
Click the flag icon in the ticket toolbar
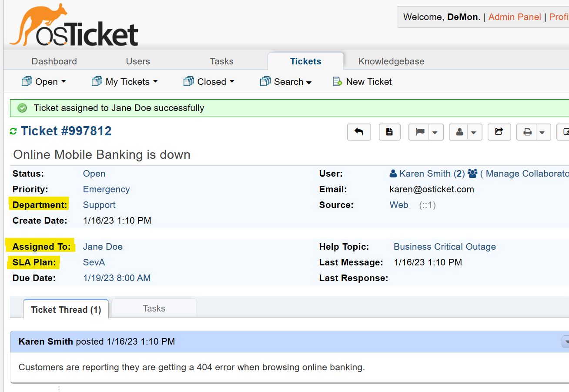[x=421, y=132]
